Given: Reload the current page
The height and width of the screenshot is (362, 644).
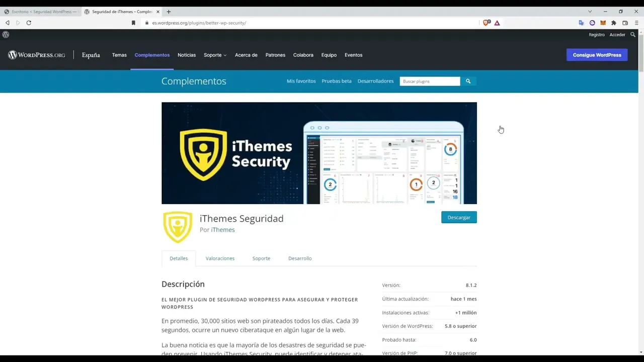Looking at the screenshot, I should pyautogui.click(x=29, y=23).
